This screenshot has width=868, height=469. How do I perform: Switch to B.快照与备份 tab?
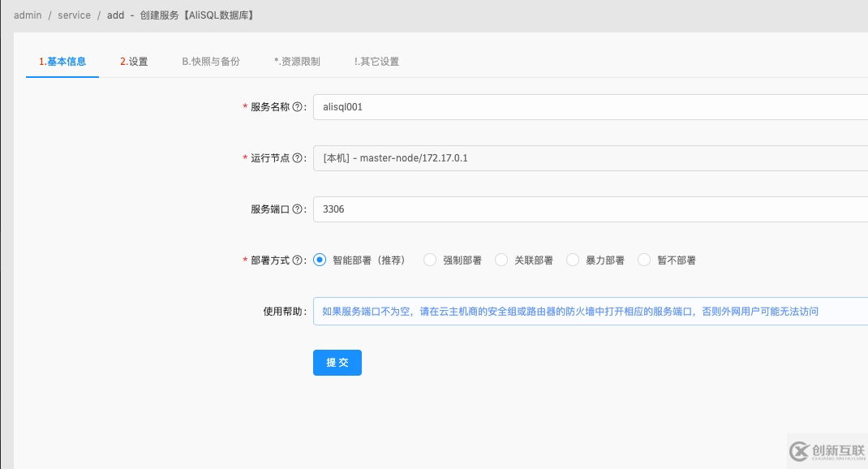click(x=211, y=62)
